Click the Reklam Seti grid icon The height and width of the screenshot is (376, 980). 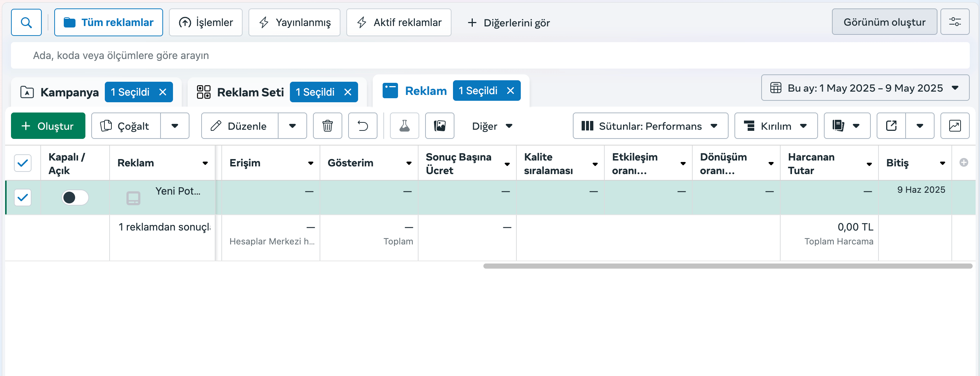(x=203, y=92)
